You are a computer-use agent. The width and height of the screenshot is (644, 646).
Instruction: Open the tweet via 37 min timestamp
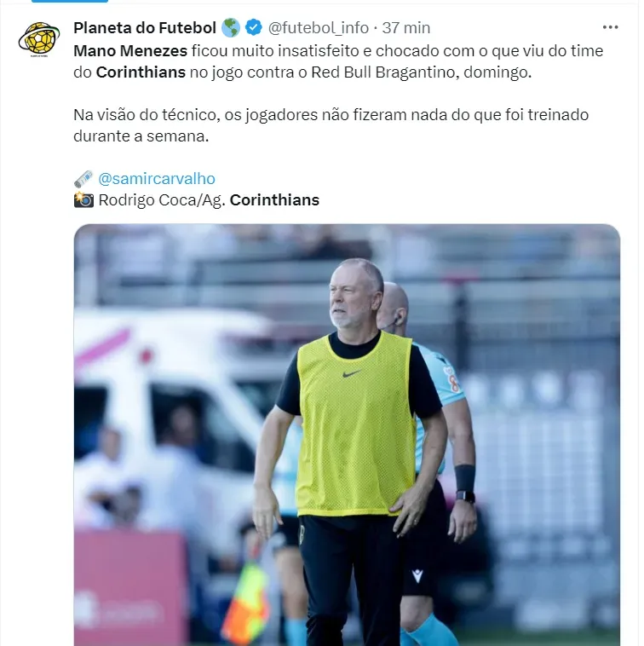tap(406, 28)
